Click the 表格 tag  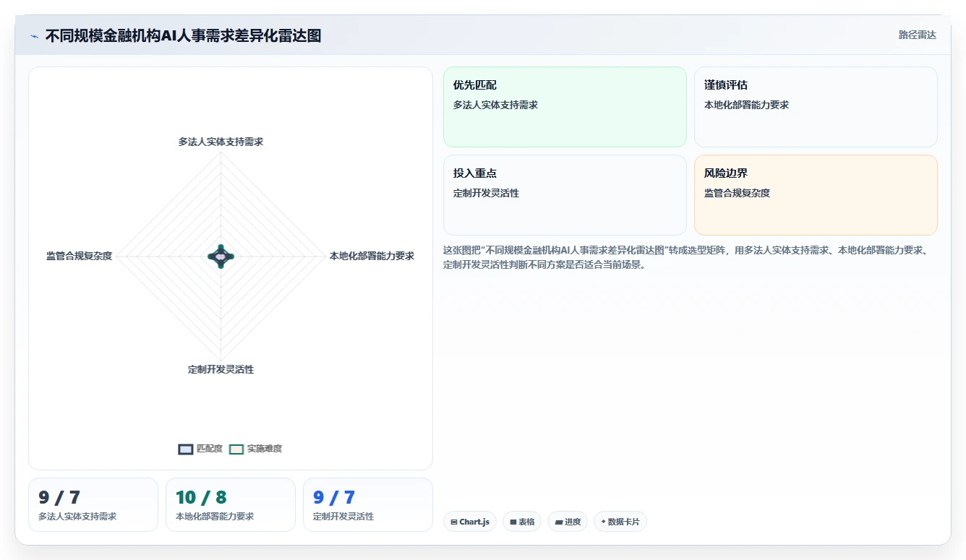(x=521, y=522)
